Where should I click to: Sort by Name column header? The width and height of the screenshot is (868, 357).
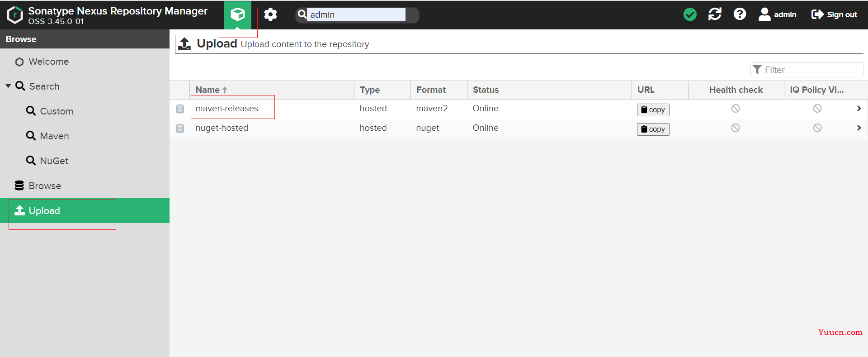click(272, 90)
